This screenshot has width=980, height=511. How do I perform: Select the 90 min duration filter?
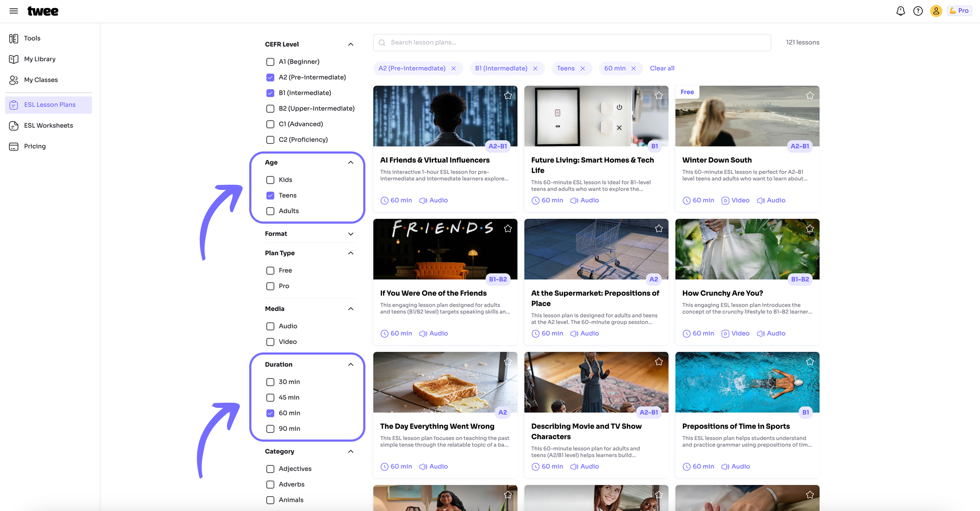(270, 429)
